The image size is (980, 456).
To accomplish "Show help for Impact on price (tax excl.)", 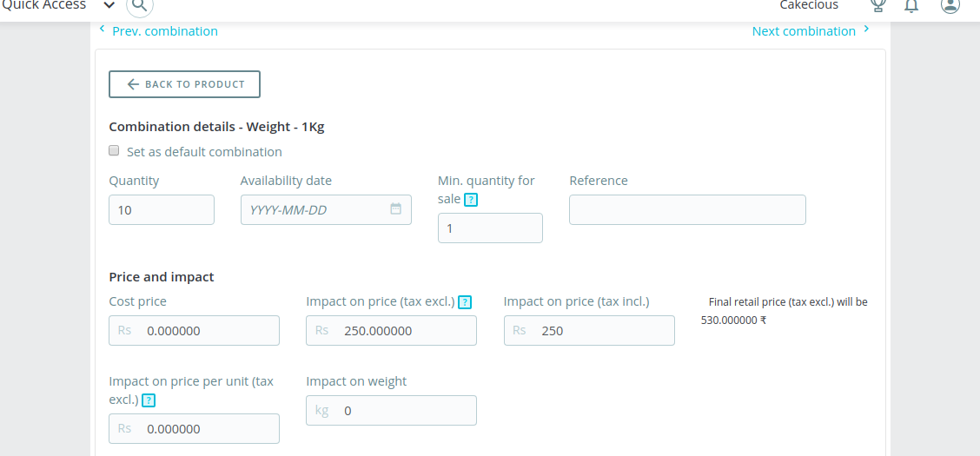I will click(465, 302).
